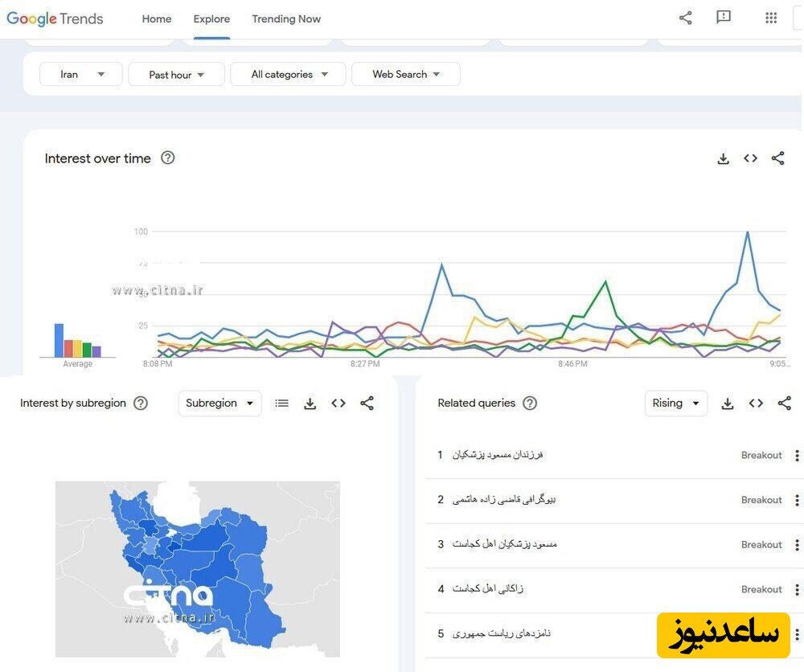Download the Interest over time chart

(723, 158)
